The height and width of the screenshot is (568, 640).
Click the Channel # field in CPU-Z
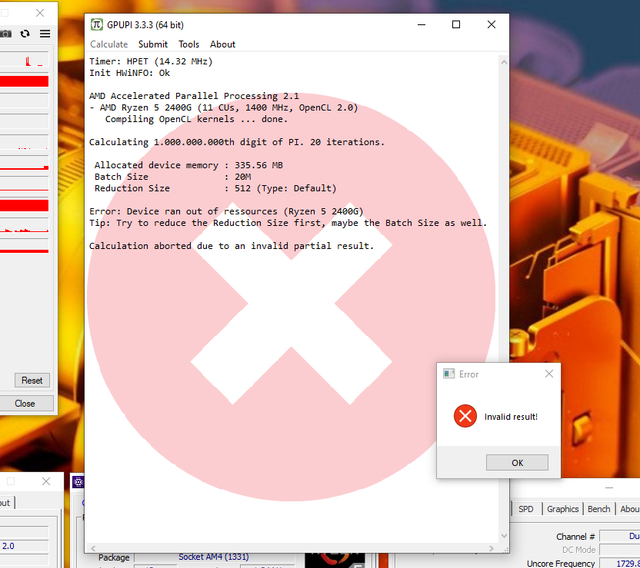coord(619,536)
